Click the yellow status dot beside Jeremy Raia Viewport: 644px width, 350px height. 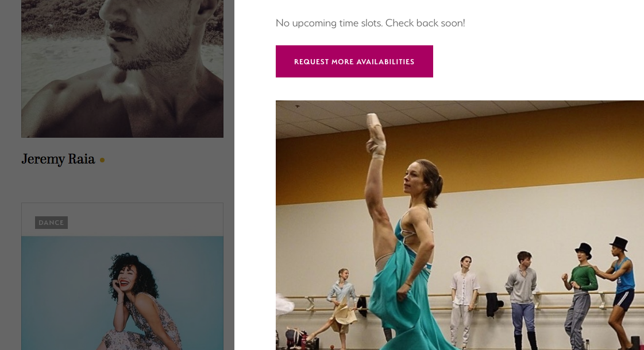point(102,160)
